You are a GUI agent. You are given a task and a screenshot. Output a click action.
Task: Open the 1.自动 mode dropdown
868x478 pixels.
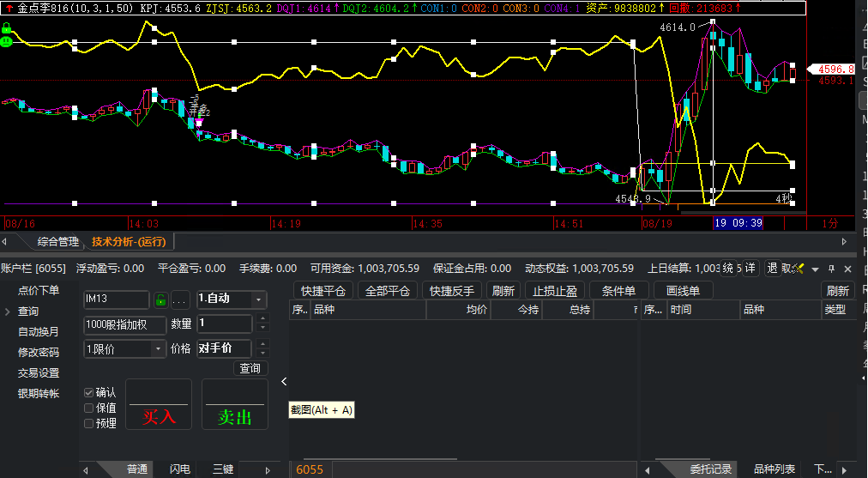pyautogui.click(x=258, y=300)
